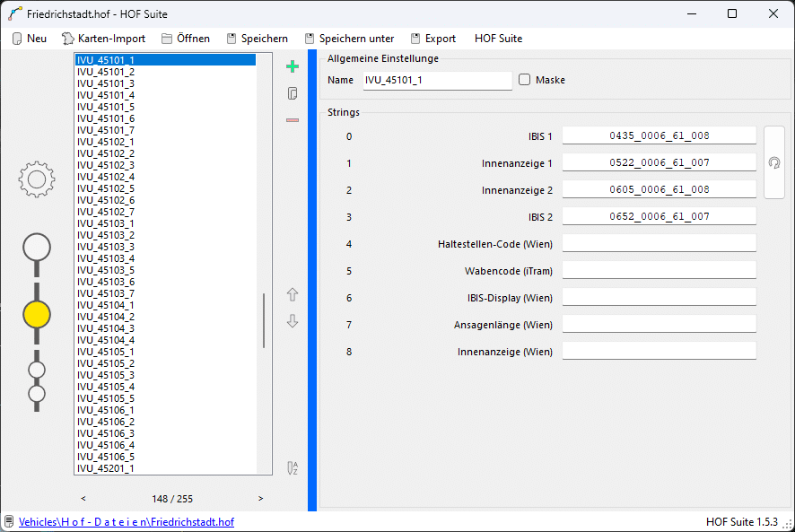Click the orange minus remove entry icon

click(x=292, y=120)
